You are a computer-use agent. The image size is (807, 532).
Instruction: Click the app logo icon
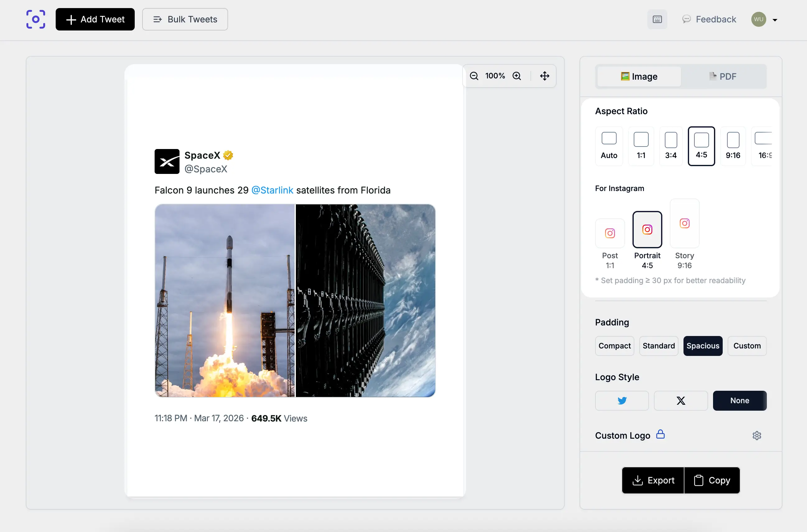35,19
